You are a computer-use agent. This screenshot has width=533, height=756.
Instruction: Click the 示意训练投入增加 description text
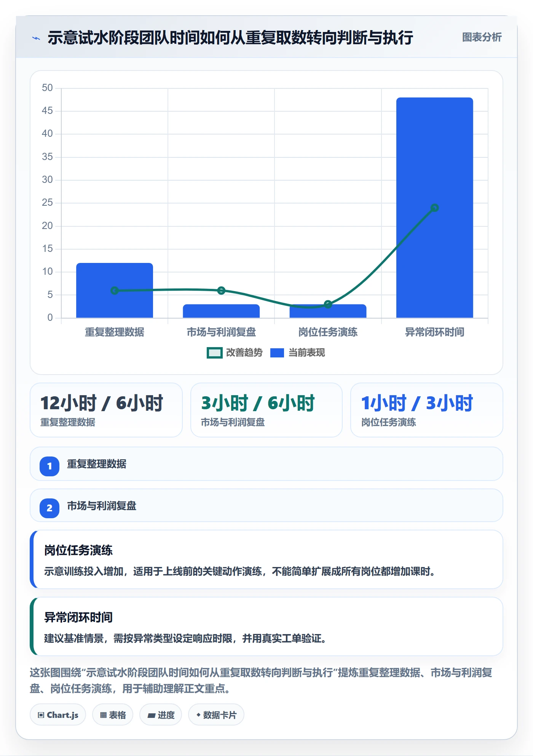coord(240,572)
